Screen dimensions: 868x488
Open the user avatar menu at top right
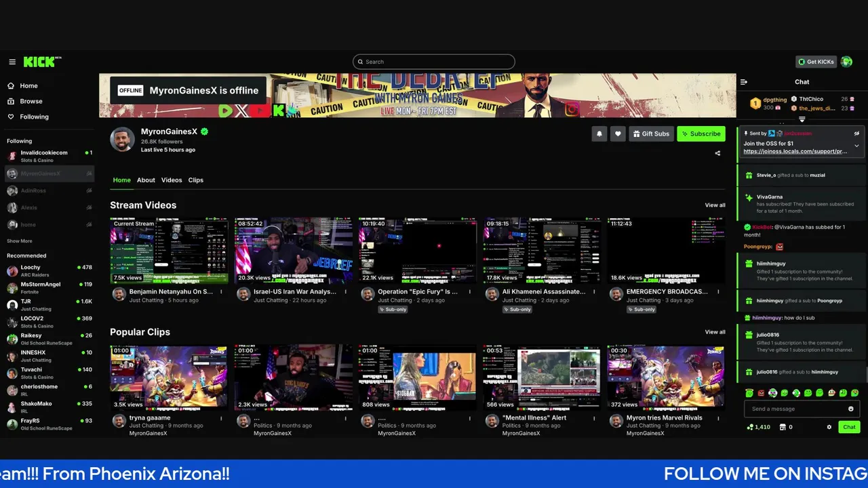(x=846, y=62)
